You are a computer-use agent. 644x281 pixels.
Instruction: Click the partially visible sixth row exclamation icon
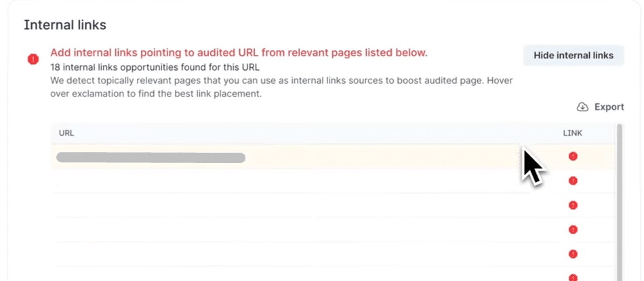point(573,277)
